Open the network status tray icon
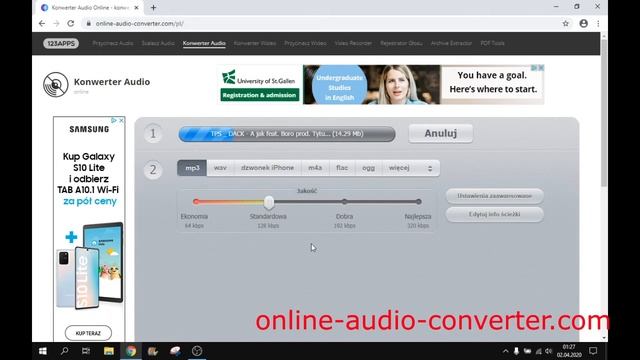 pos(538,351)
